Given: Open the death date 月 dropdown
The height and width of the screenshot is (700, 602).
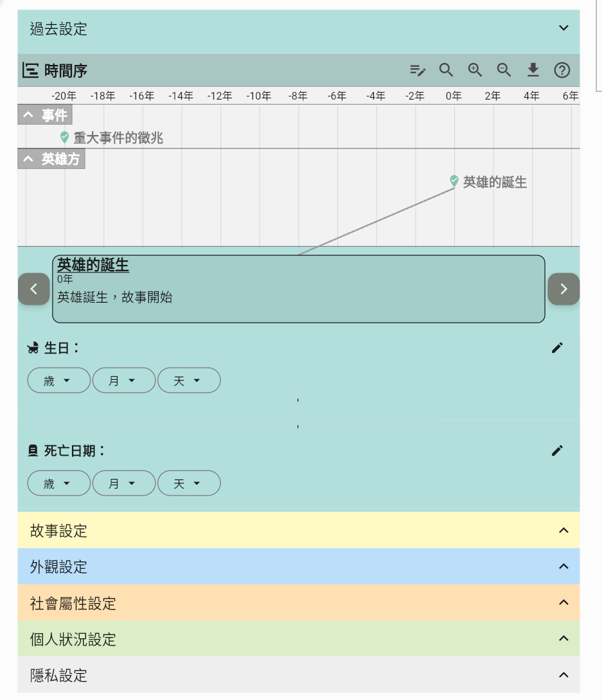Looking at the screenshot, I should click(x=124, y=483).
